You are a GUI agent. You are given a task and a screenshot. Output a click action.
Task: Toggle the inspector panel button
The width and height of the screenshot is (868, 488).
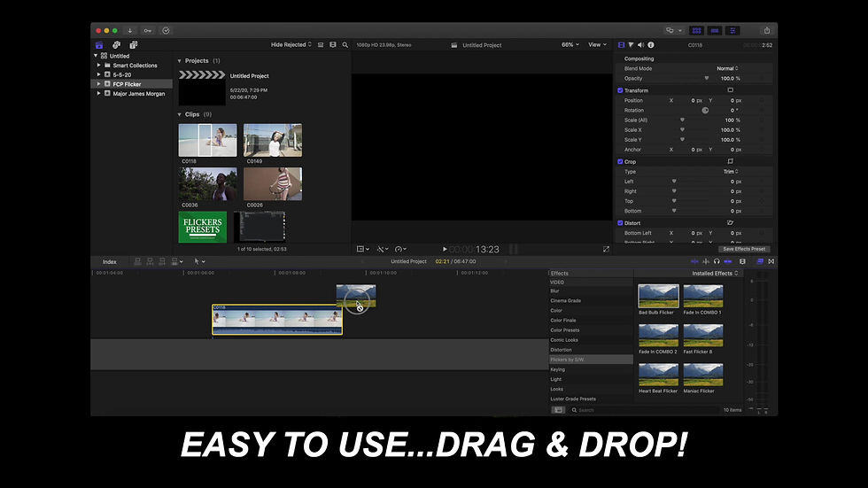(732, 30)
